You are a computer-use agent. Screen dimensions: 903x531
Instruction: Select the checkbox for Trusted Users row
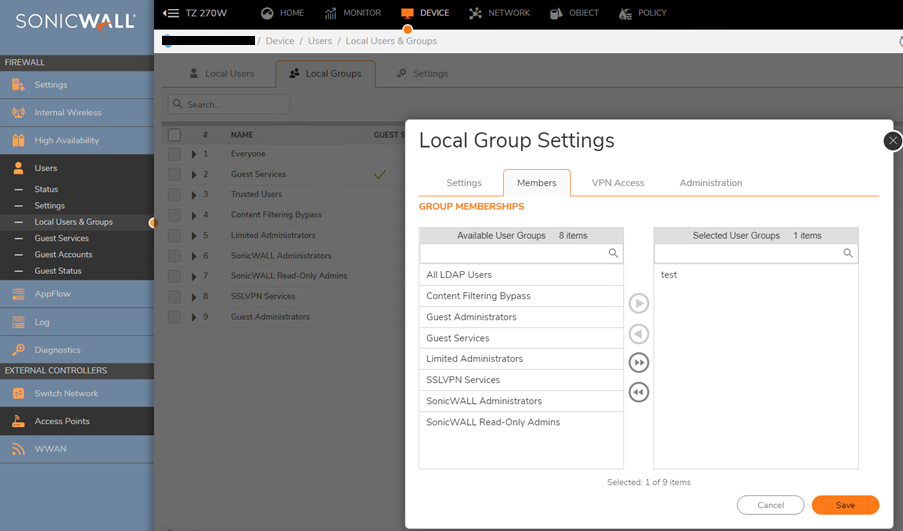coord(174,194)
